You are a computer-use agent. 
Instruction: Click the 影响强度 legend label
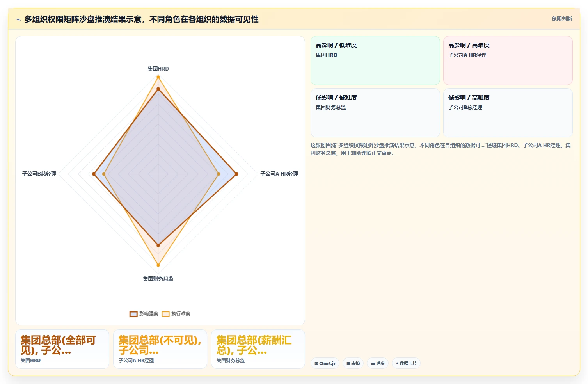coord(149,314)
